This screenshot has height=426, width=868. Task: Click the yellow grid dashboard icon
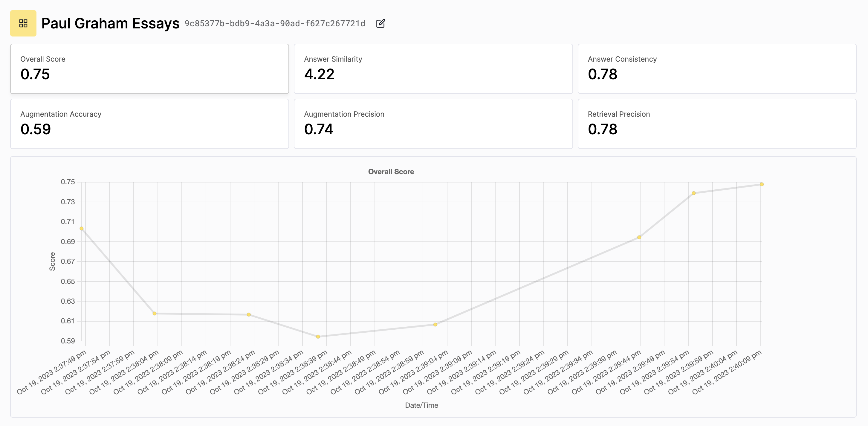[x=23, y=23]
